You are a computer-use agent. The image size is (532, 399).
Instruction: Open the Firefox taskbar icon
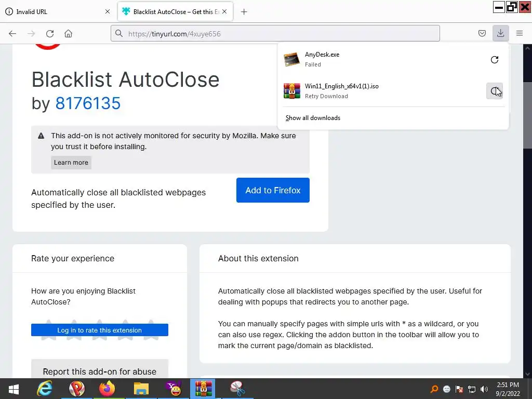coord(107,389)
